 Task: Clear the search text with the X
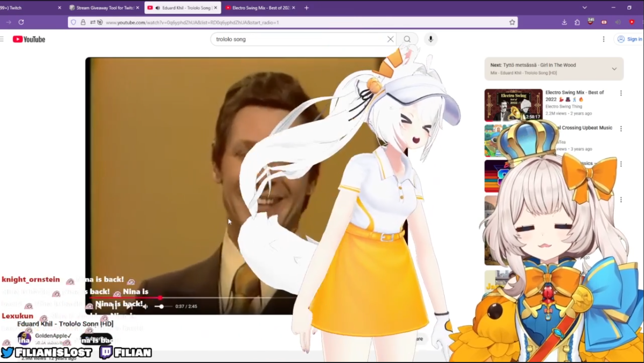tap(390, 39)
